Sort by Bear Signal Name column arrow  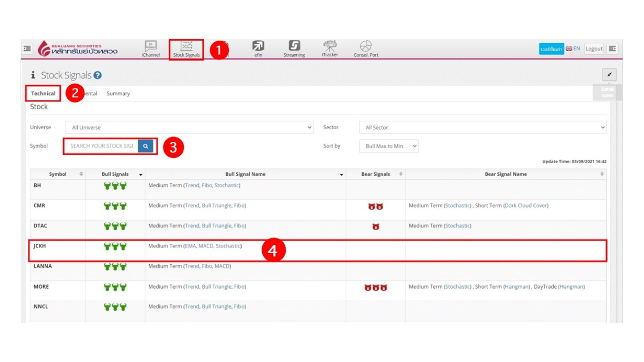pos(602,174)
